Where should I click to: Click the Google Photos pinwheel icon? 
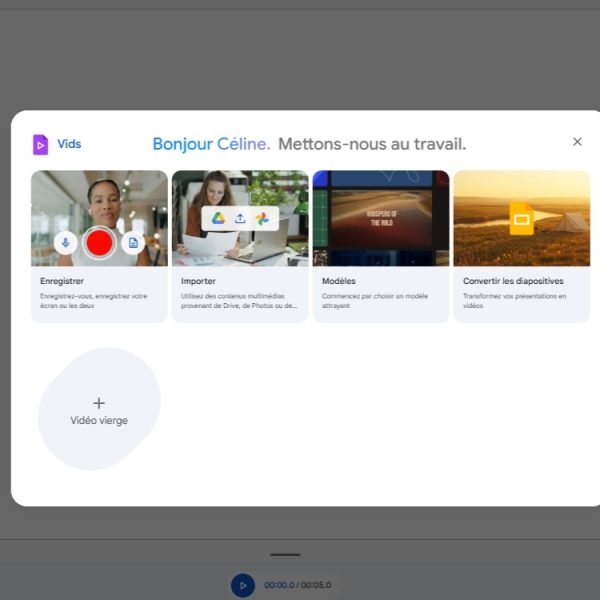tap(262, 218)
